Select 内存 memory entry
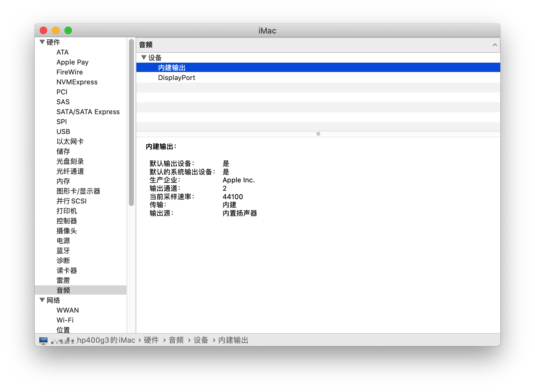The height and width of the screenshot is (392, 535). (x=63, y=181)
